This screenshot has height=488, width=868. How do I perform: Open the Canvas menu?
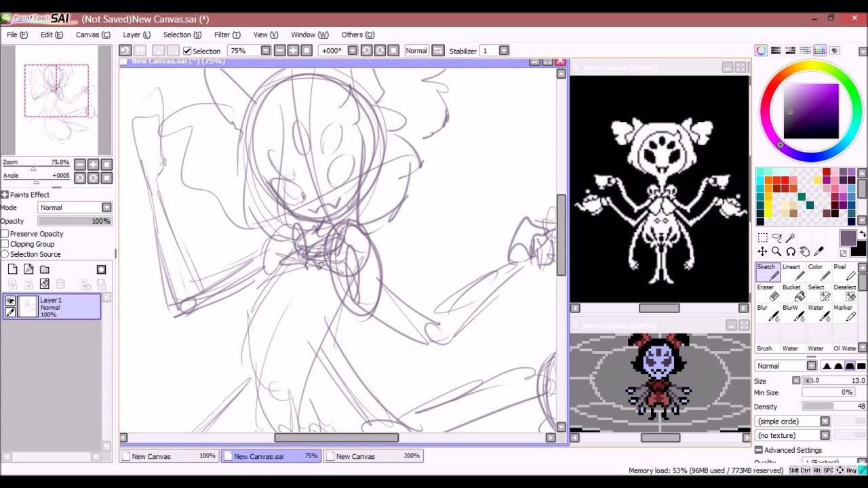click(93, 35)
